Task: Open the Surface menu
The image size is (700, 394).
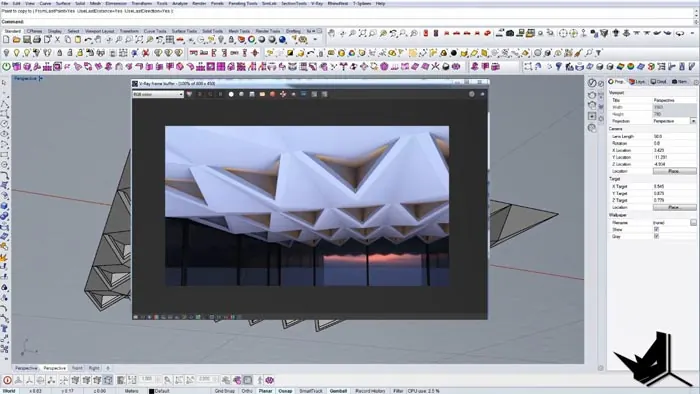Action: pyautogui.click(x=63, y=4)
